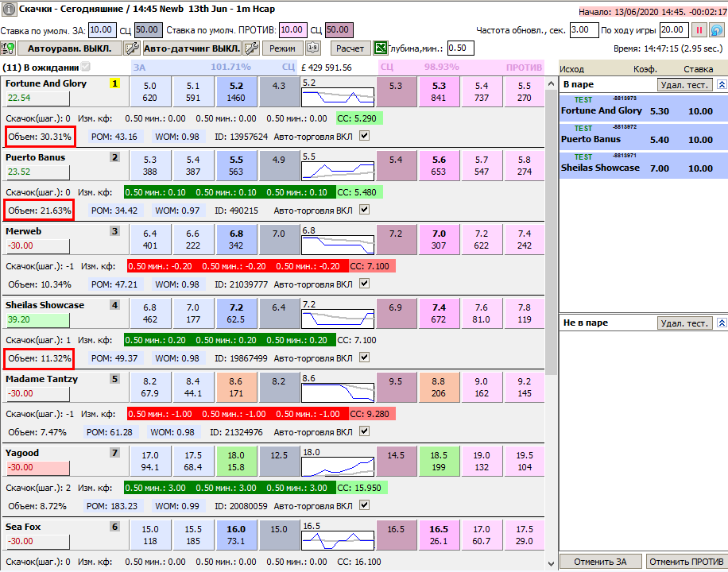The height and width of the screenshot is (572, 728).
Task: Open the Fortune And Glory price chart
Action: 338,97
